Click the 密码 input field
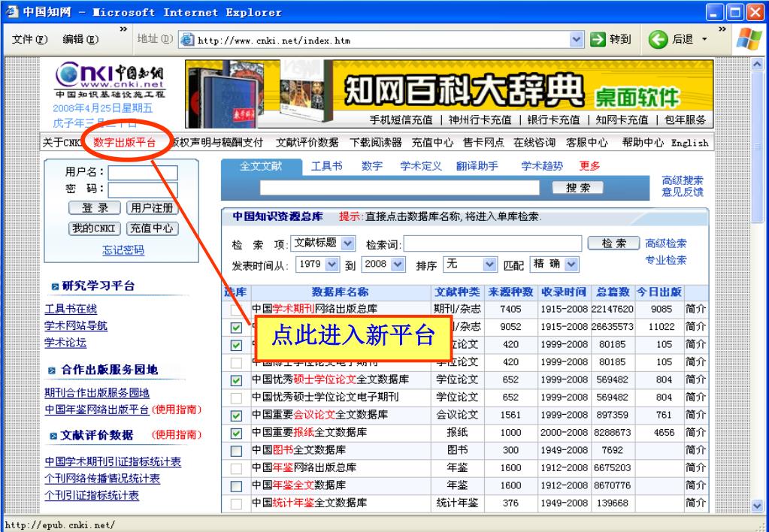Viewport: 769px width, 532px height. coord(143,190)
